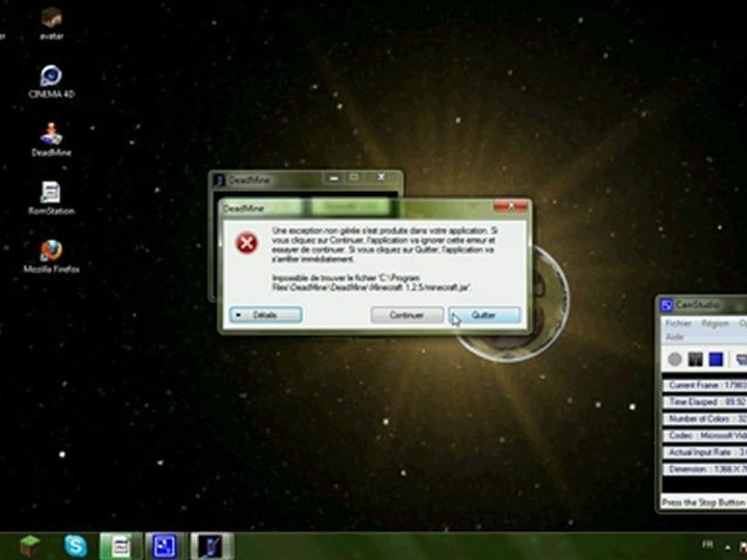
Task: Click the red error icon in dialog
Action: tap(247, 243)
